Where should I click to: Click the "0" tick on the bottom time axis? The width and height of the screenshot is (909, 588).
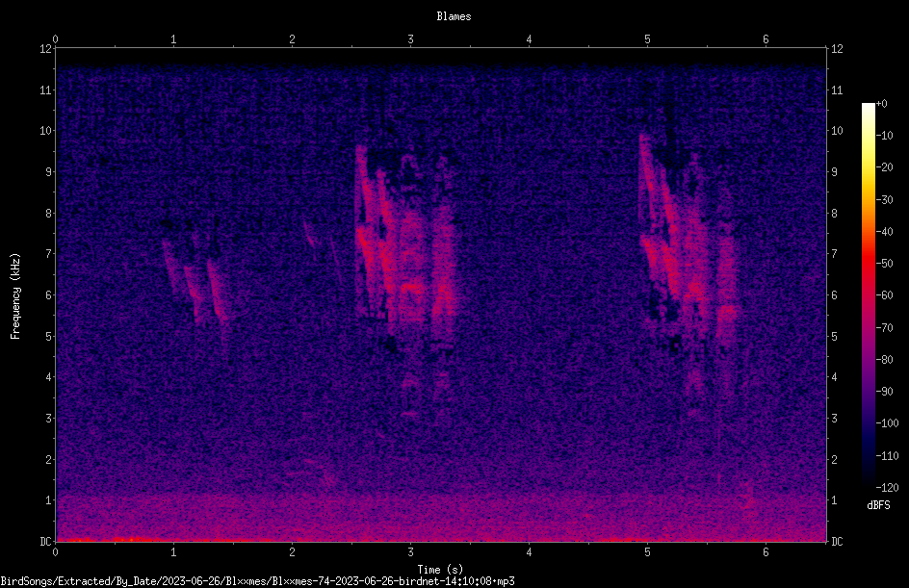pyautogui.click(x=55, y=552)
